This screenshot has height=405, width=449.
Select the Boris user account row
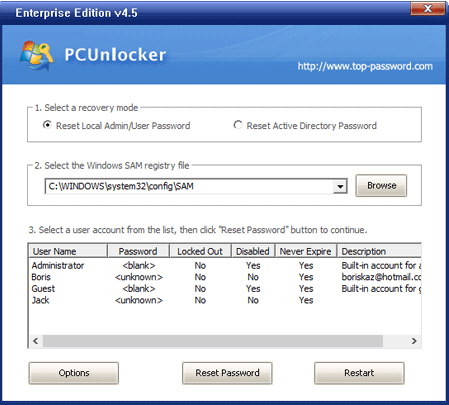click(x=225, y=277)
